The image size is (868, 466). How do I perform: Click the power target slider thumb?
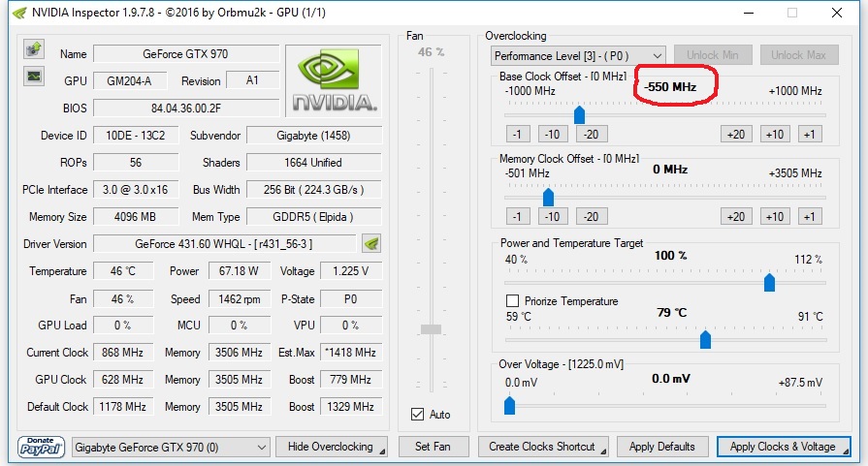769,283
